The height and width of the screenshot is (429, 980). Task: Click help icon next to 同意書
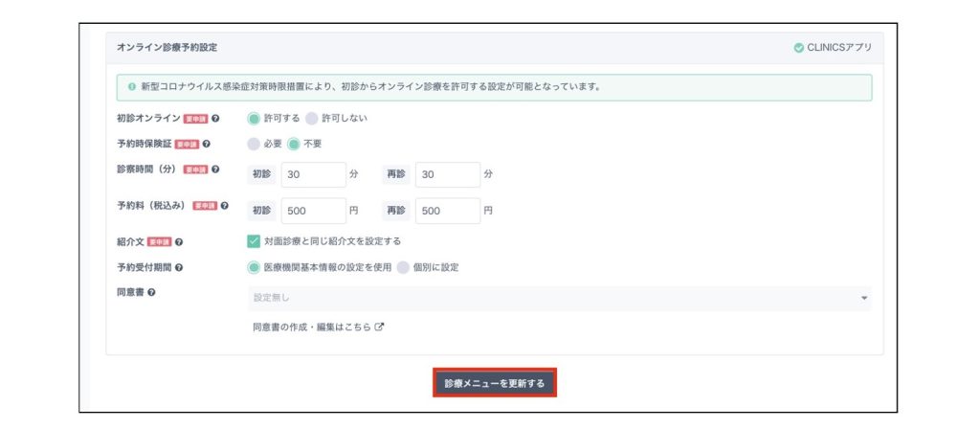click(x=153, y=292)
